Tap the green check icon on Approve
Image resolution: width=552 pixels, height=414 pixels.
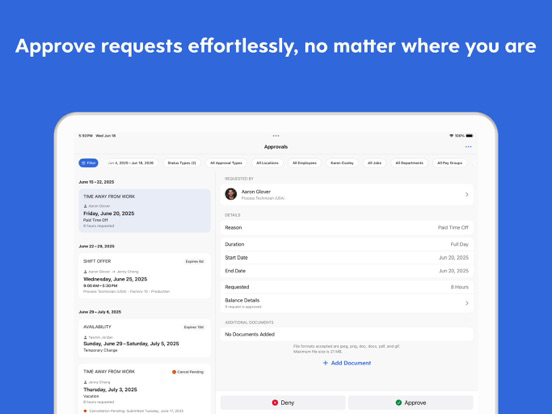399,402
